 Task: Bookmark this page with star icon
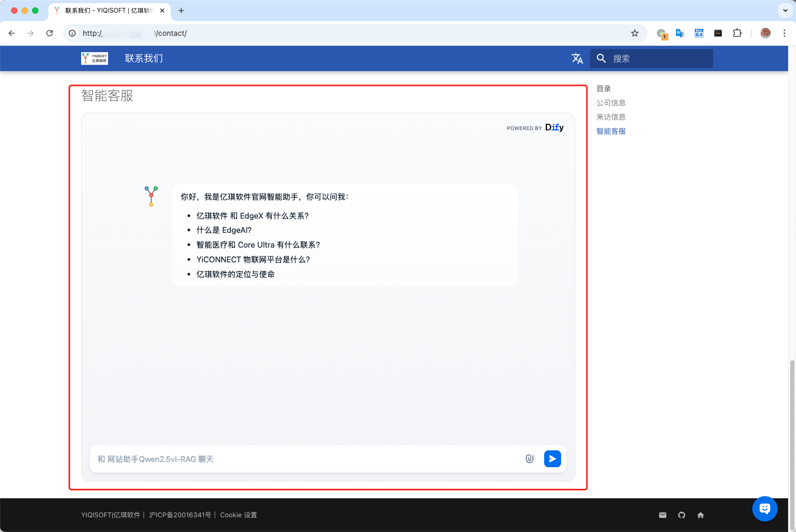(635, 33)
